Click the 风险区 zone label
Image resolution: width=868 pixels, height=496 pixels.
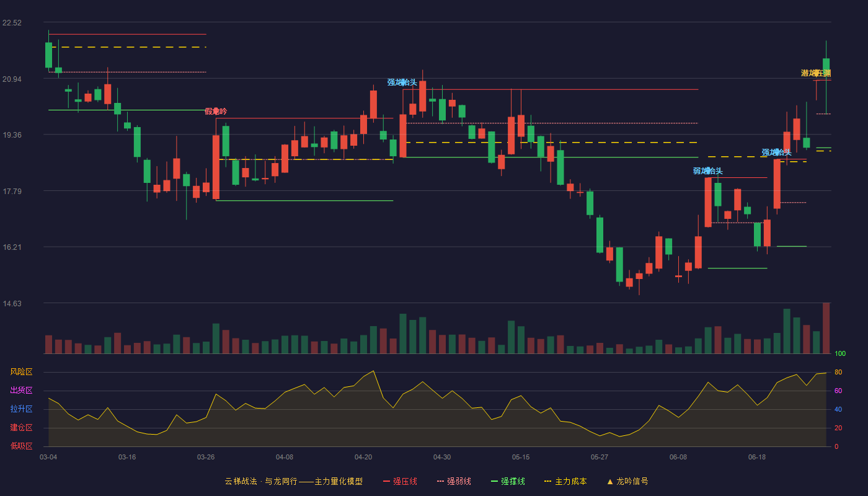21,372
